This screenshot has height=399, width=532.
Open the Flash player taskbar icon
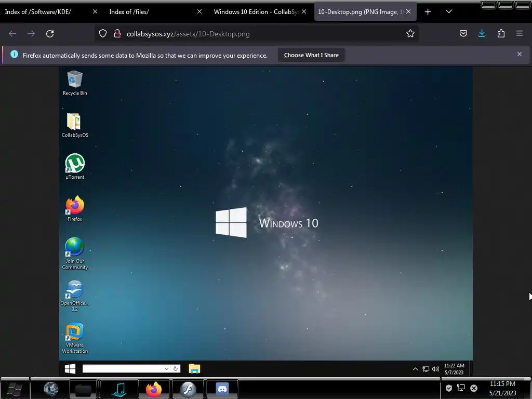coord(188,389)
